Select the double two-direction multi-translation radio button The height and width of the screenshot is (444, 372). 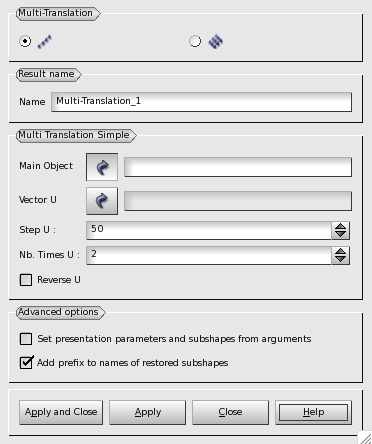point(195,41)
